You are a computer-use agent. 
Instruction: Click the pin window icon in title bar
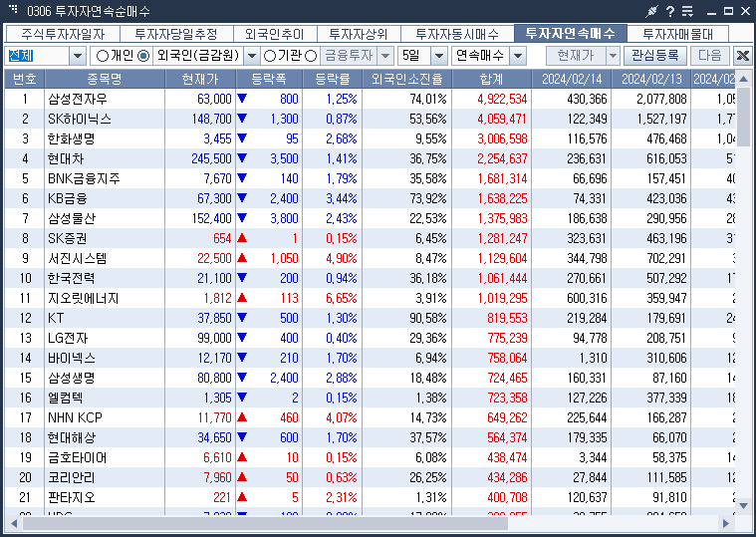tap(651, 11)
